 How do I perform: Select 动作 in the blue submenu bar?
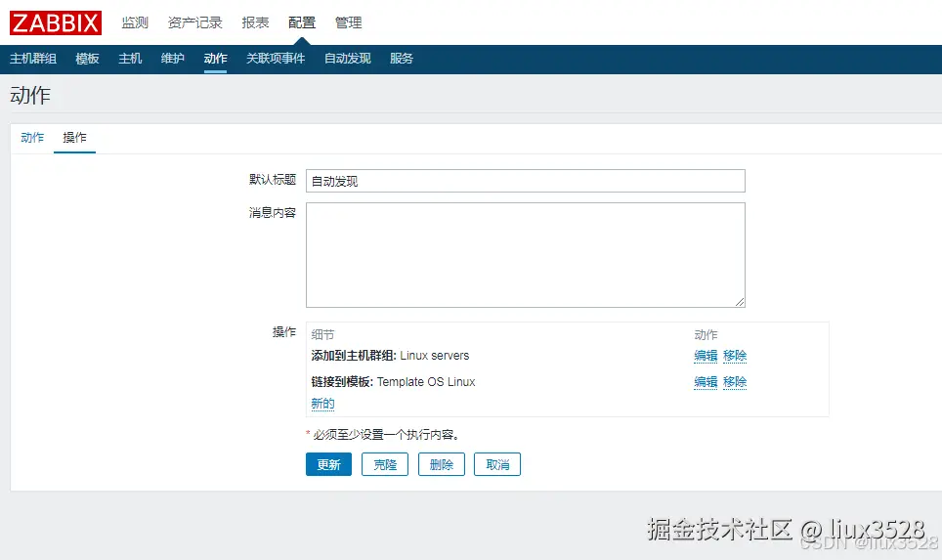[215, 59]
